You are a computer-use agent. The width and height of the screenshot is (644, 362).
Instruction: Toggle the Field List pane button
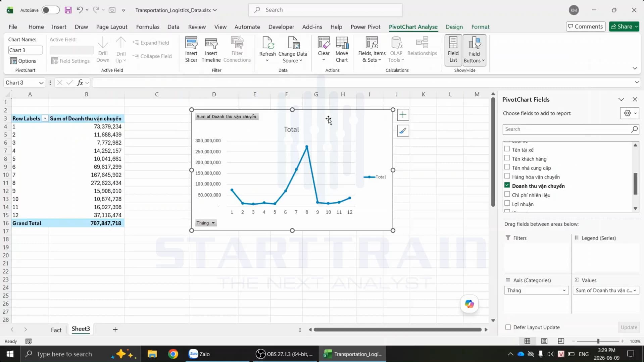tap(453, 50)
